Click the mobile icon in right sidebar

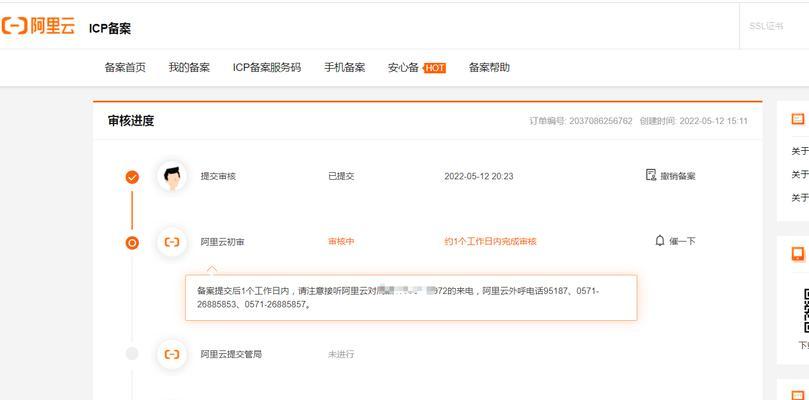click(x=798, y=254)
